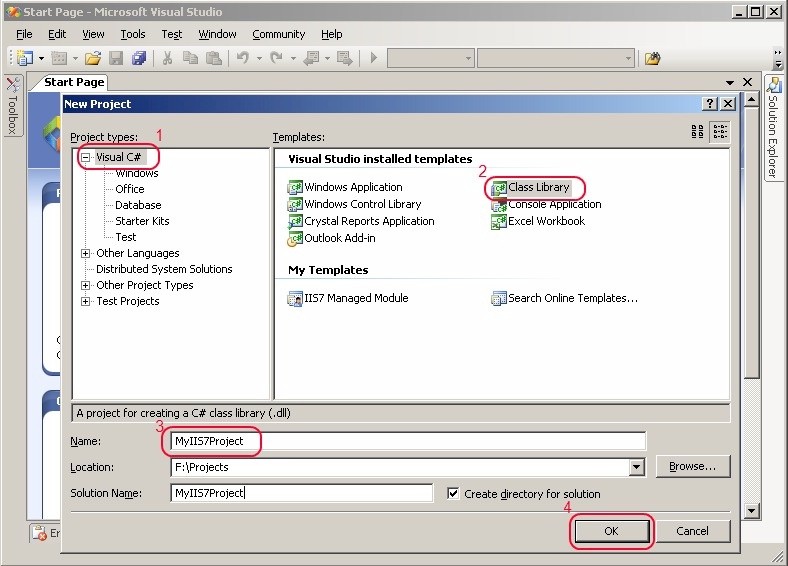Image resolution: width=788 pixels, height=566 pixels.
Task: Open the Toolbox side tab
Action: (13, 107)
